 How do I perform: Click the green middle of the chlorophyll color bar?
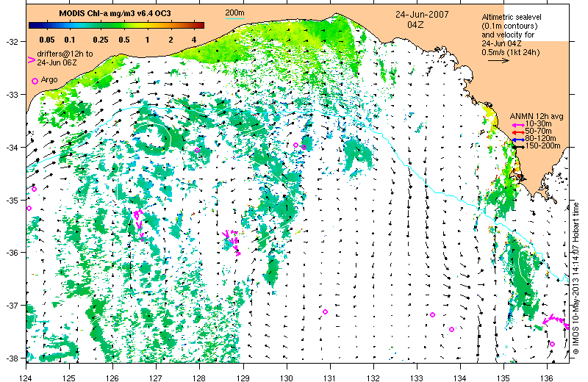pos(116,26)
